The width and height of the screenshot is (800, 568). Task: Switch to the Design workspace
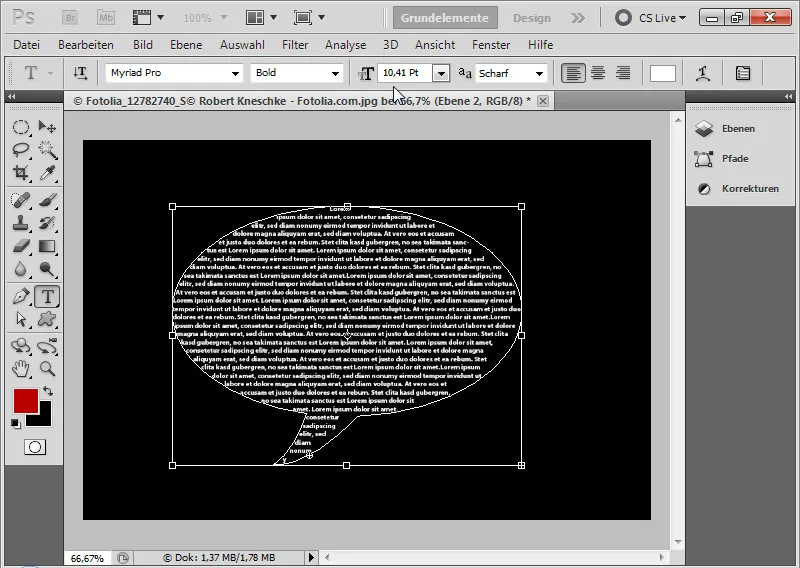532,18
